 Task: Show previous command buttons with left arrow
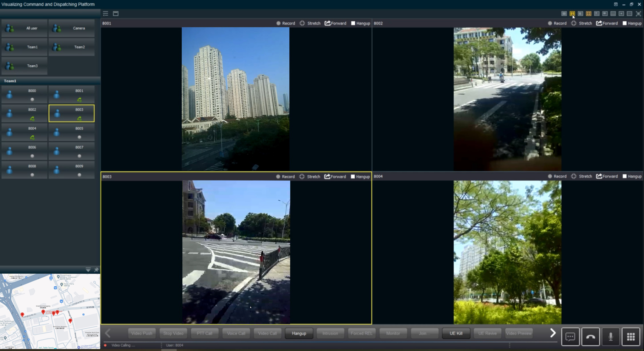(108, 333)
